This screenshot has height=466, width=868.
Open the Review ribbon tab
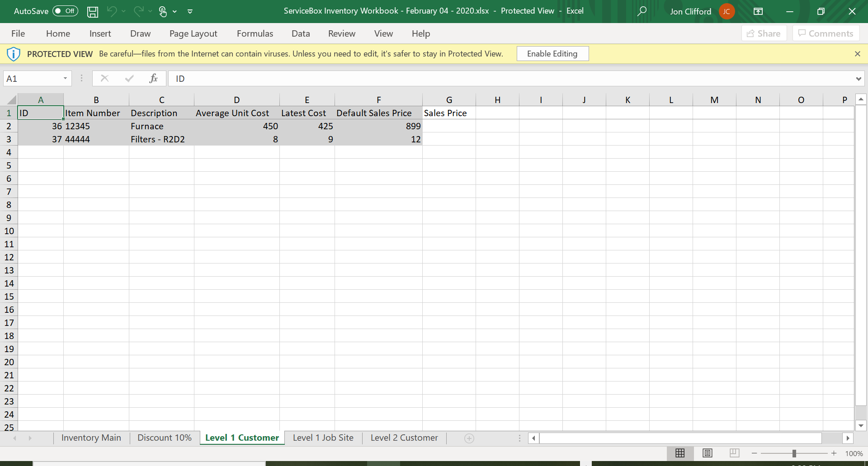(342, 33)
